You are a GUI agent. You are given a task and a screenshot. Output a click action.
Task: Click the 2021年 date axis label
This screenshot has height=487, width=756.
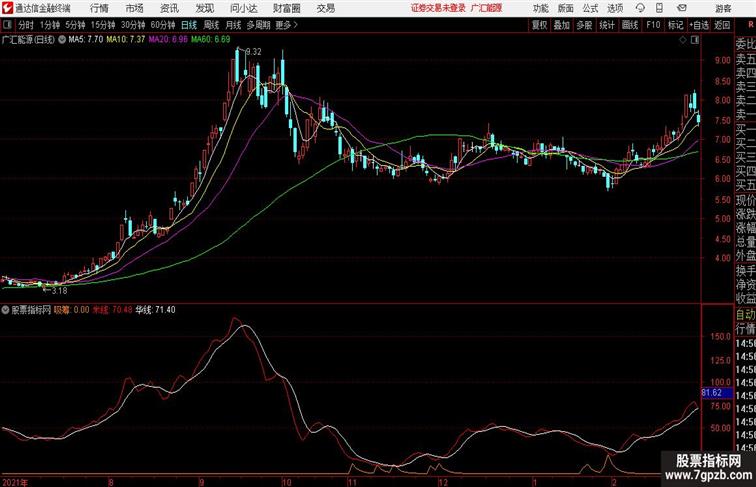(15, 482)
